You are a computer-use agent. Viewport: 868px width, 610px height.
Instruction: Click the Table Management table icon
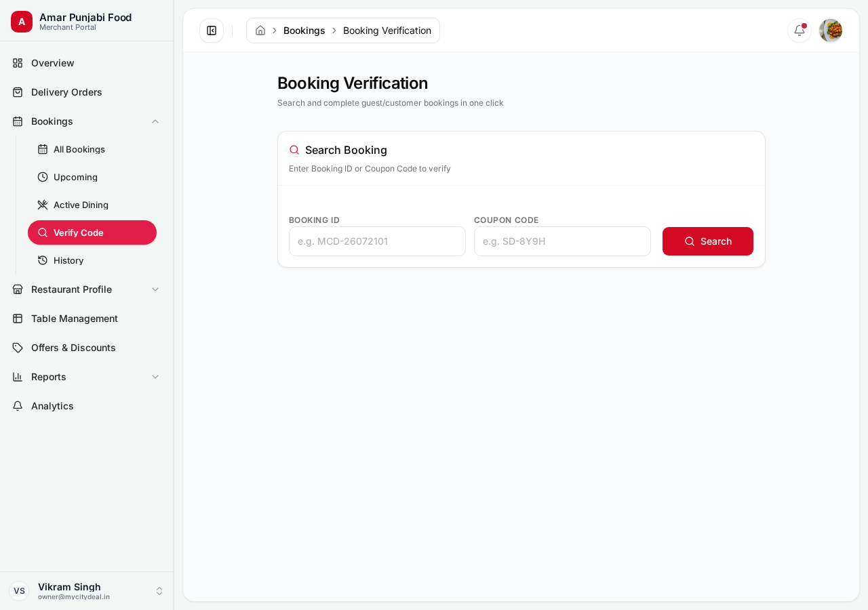pyautogui.click(x=18, y=319)
